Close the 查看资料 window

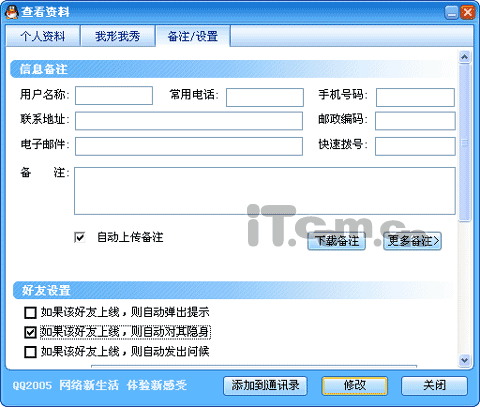[467, 13]
